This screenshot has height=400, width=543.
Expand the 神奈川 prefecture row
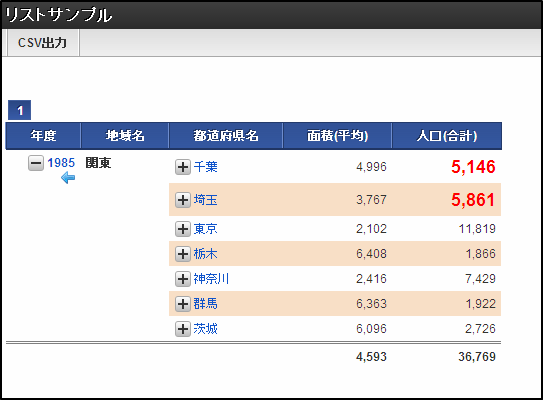(x=183, y=279)
